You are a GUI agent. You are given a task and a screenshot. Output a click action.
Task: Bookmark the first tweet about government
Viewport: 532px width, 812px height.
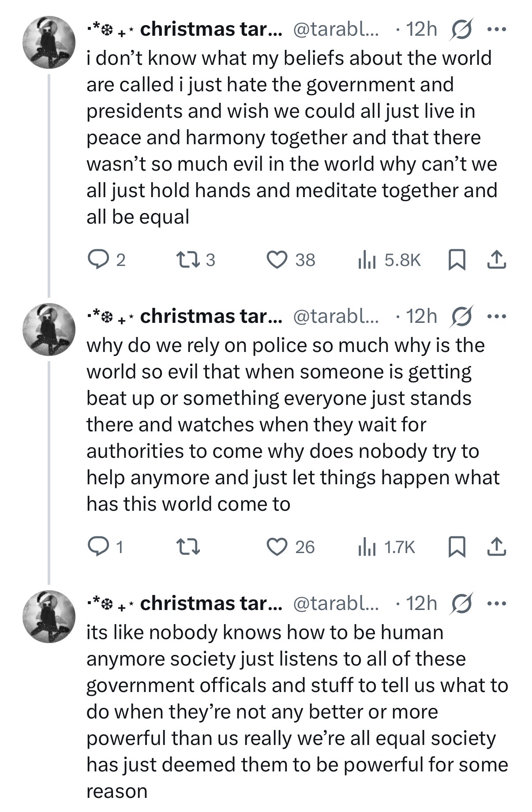coord(457,259)
